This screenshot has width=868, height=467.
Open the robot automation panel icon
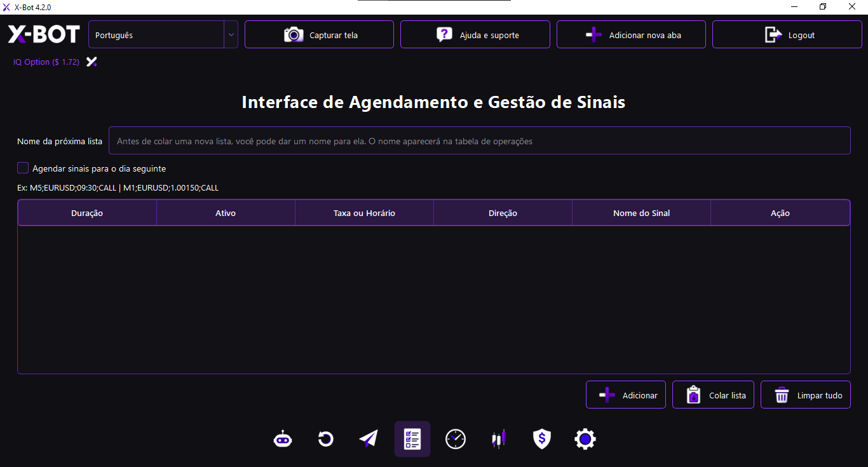283,439
